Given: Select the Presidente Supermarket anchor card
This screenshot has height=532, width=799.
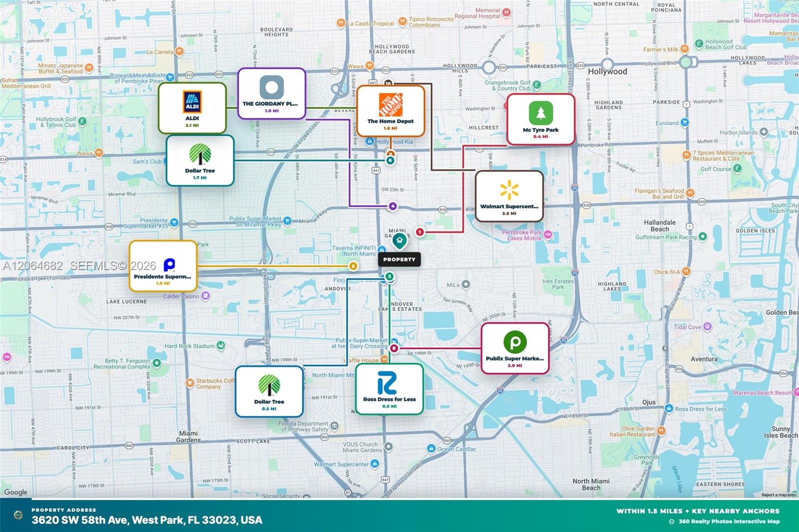Looking at the screenshot, I should (x=163, y=266).
